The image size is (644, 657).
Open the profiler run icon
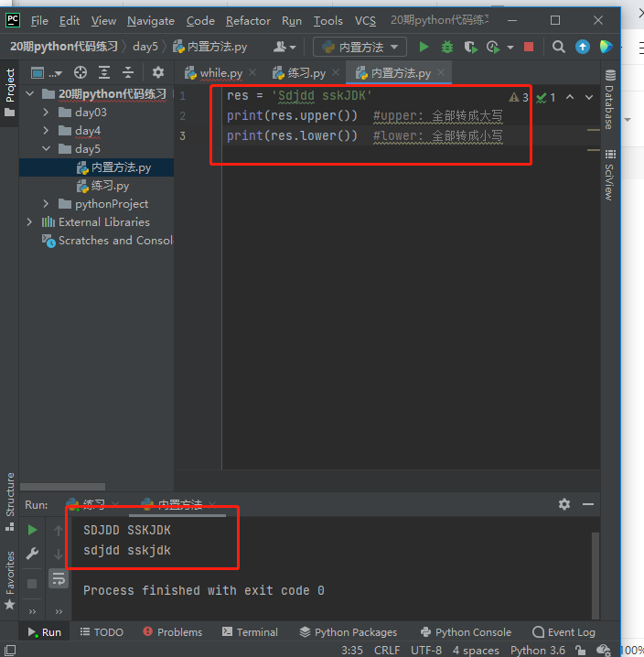coord(493,47)
